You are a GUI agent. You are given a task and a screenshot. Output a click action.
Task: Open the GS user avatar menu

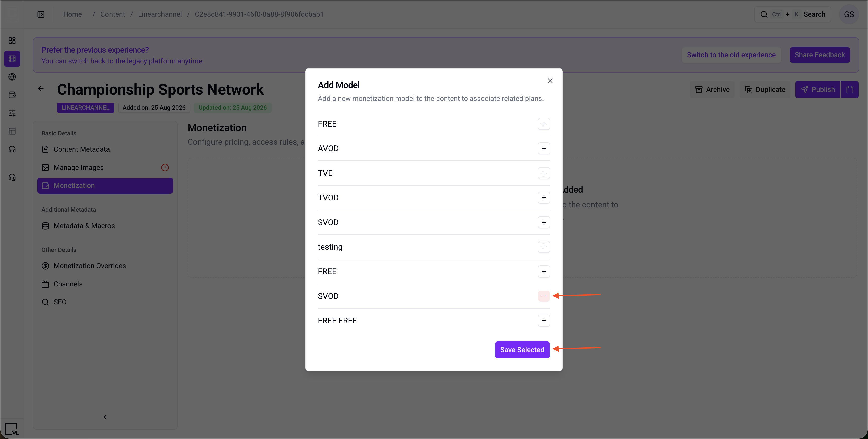pyautogui.click(x=848, y=15)
